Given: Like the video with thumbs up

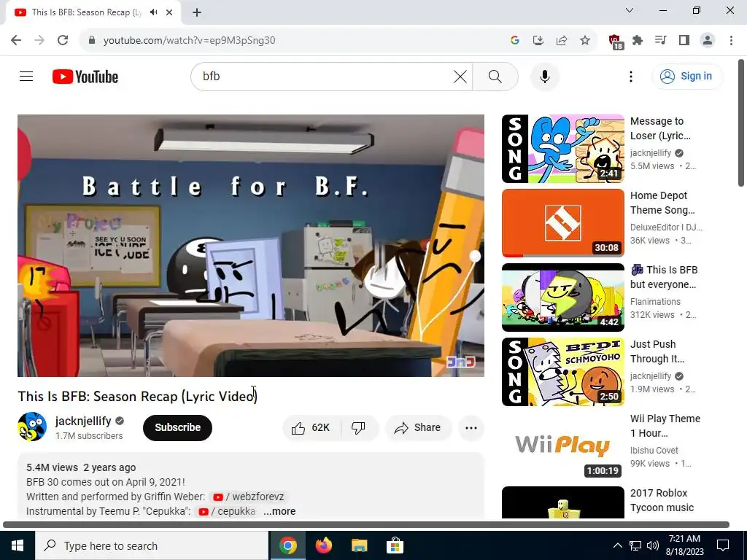Looking at the screenshot, I should (311, 427).
